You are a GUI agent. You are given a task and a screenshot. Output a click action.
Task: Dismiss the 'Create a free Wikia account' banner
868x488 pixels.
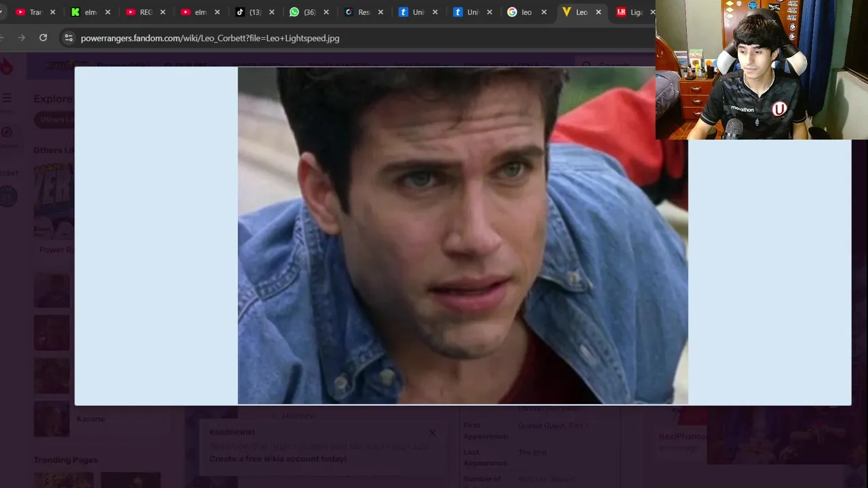coord(432,432)
